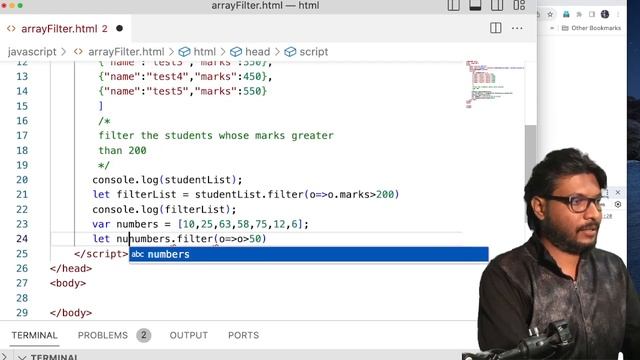Viewport: 640px width, 360px height.
Task: Click the opening <body> tag
Action: click(x=68, y=283)
